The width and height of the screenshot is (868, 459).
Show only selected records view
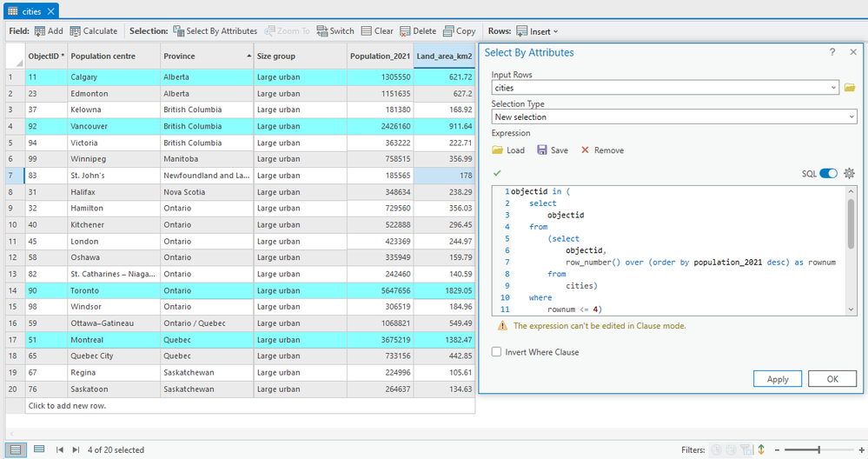pos(38,449)
